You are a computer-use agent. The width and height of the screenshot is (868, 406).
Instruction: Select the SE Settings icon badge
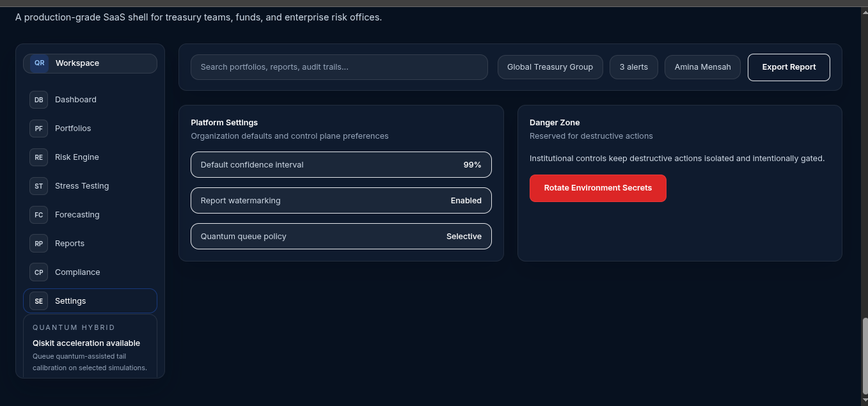pos(39,301)
